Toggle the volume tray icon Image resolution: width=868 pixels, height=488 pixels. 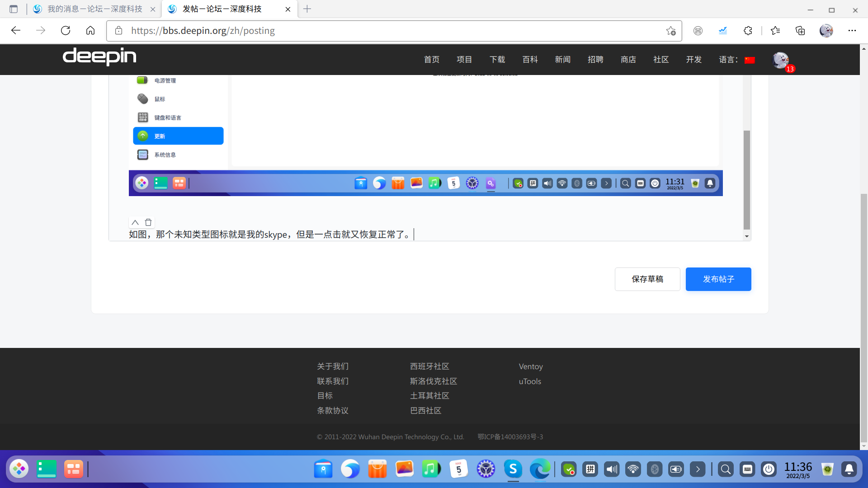pos(612,469)
